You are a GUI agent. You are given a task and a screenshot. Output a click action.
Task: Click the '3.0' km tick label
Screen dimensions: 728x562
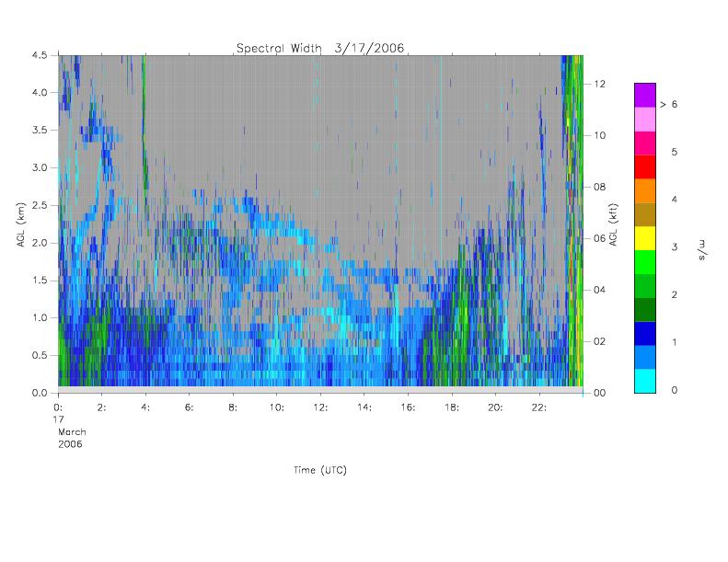pos(40,167)
